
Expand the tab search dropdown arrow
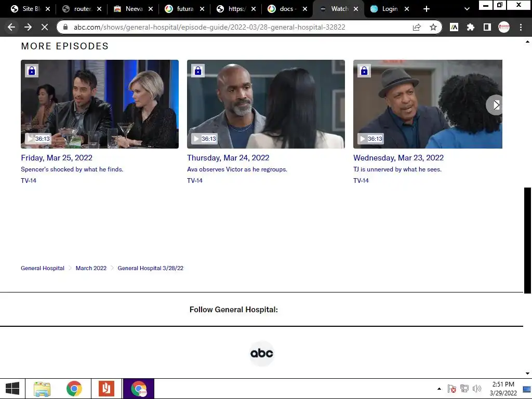467,9
